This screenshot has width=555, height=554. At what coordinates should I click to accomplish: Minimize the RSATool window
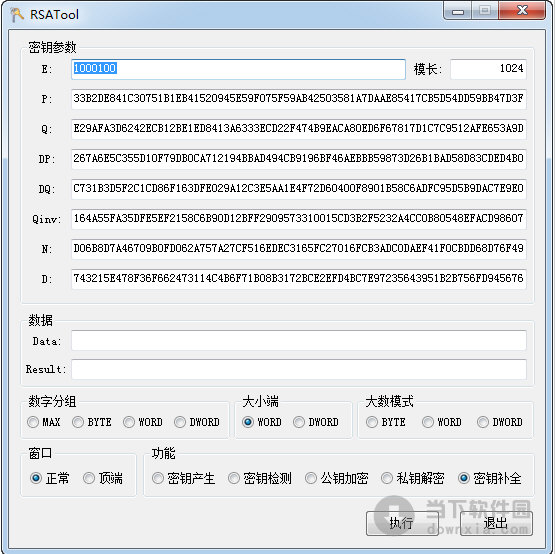pyautogui.click(x=457, y=11)
